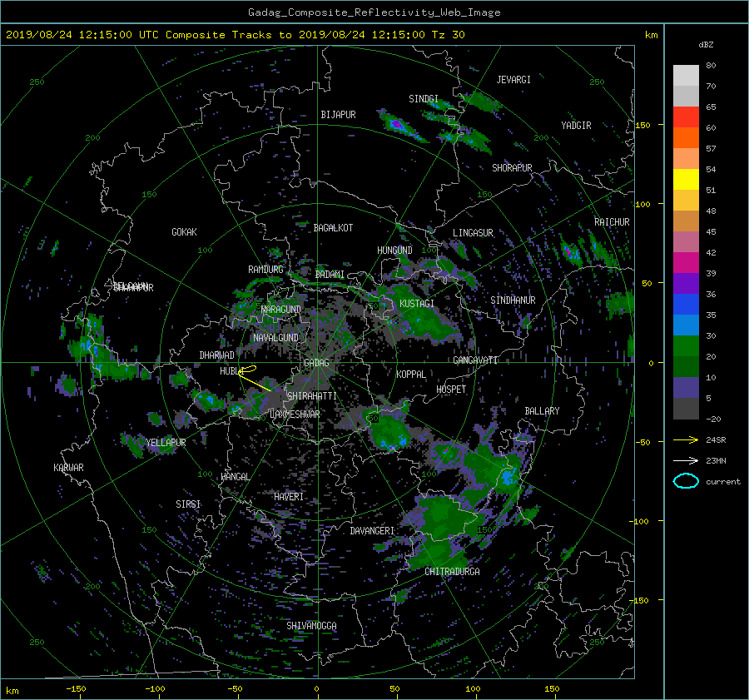
Task: Click the 23MN white arrow legend icon
Action: pyautogui.click(x=686, y=460)
